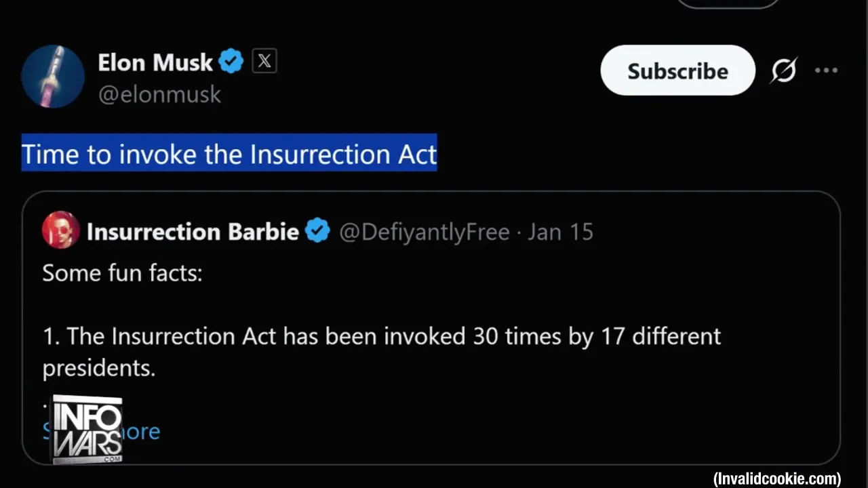Open the @elonmusk handle link

(159, 94)
